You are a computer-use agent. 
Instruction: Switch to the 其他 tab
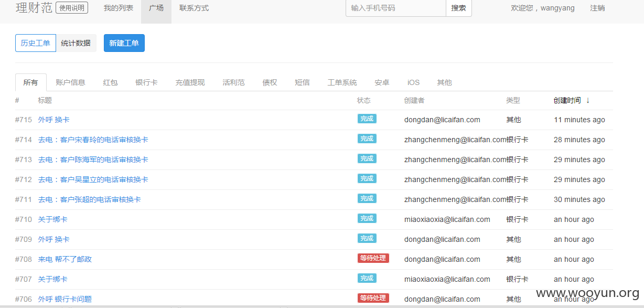point(444,82)
